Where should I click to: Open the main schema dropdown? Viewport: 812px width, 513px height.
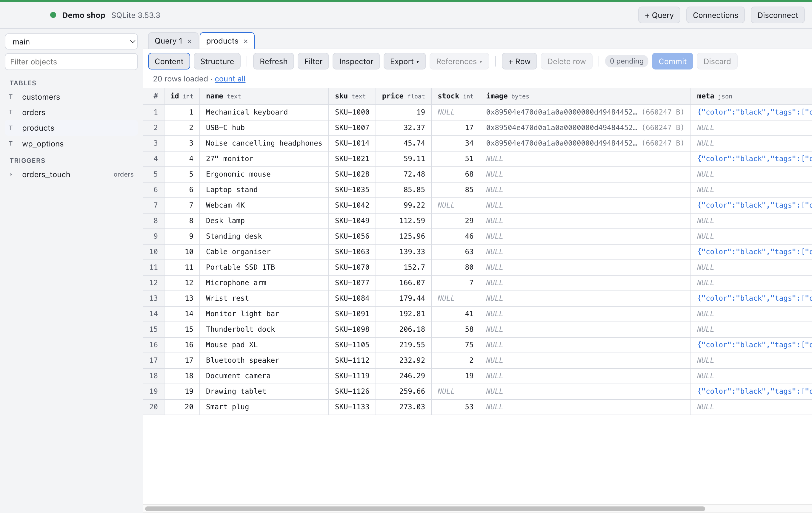pyautogui.click(x=71, y=41)
